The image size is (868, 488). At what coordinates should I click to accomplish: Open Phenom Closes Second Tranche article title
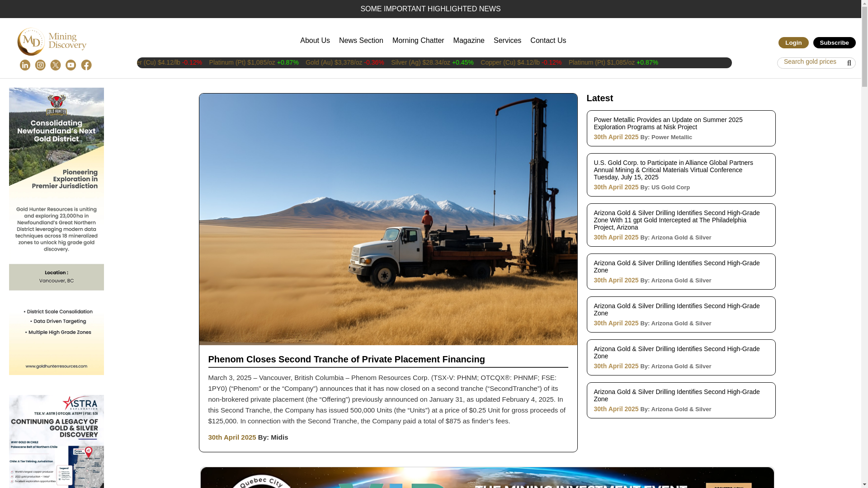click(346, 359)
